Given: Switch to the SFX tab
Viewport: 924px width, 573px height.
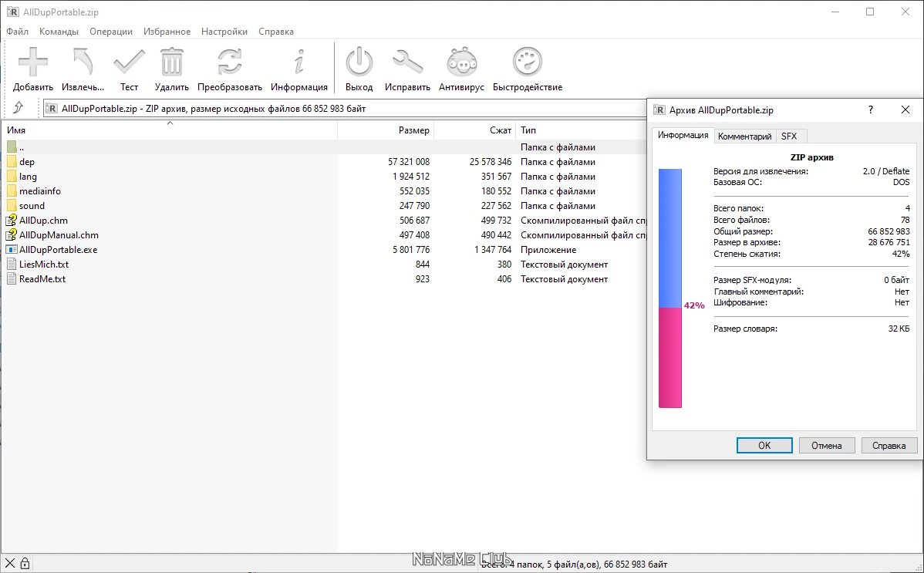Looking at the screenshot, I should pyautogui.click(x=789, y=137).
